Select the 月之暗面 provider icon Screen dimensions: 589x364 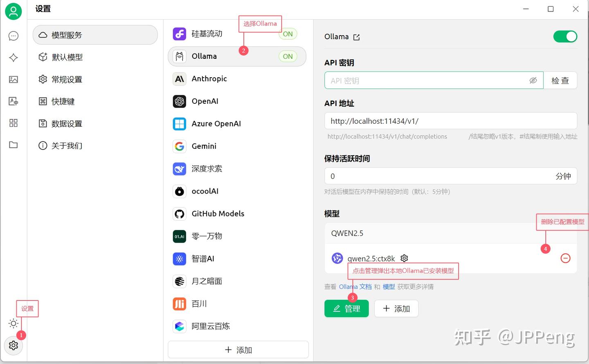180,281
